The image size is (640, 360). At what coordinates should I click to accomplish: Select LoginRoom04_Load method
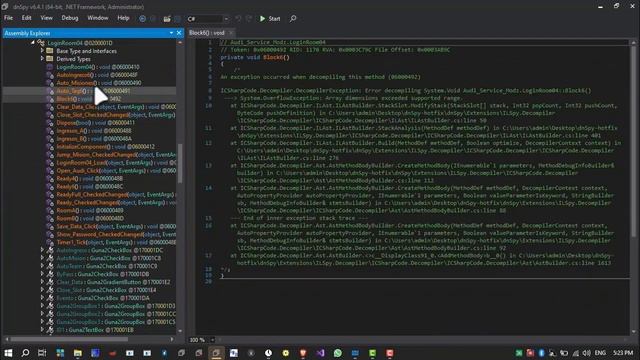[116, 162]
